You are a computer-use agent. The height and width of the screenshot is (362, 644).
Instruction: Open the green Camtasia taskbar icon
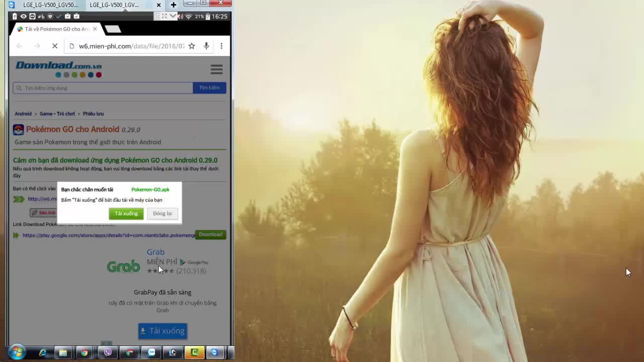(x=194, y=353)
